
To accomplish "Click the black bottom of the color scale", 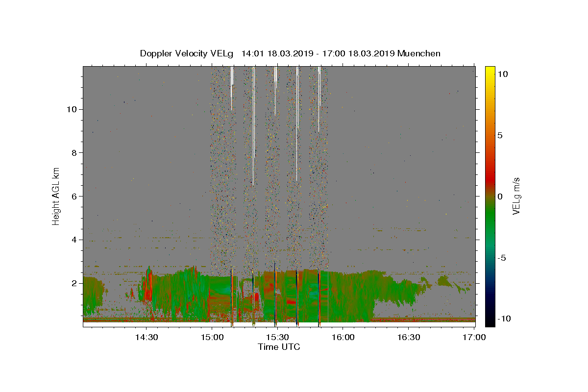I will (x=490, y=321).
